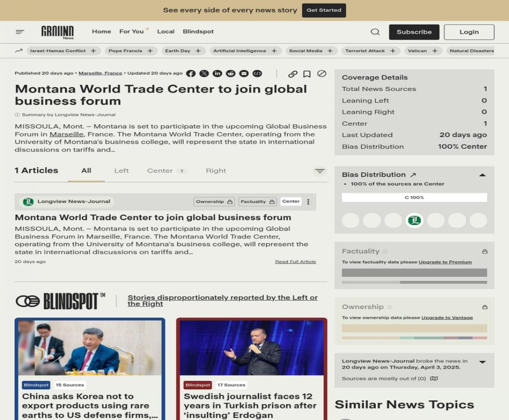Open the search magnifier icon
Screen dimensions: 509x420
[375, 32]
